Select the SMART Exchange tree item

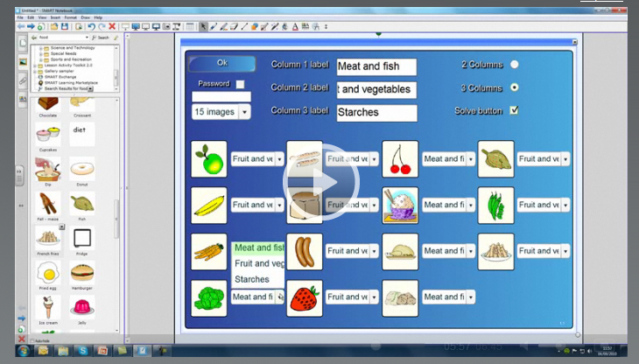(60, 77)
